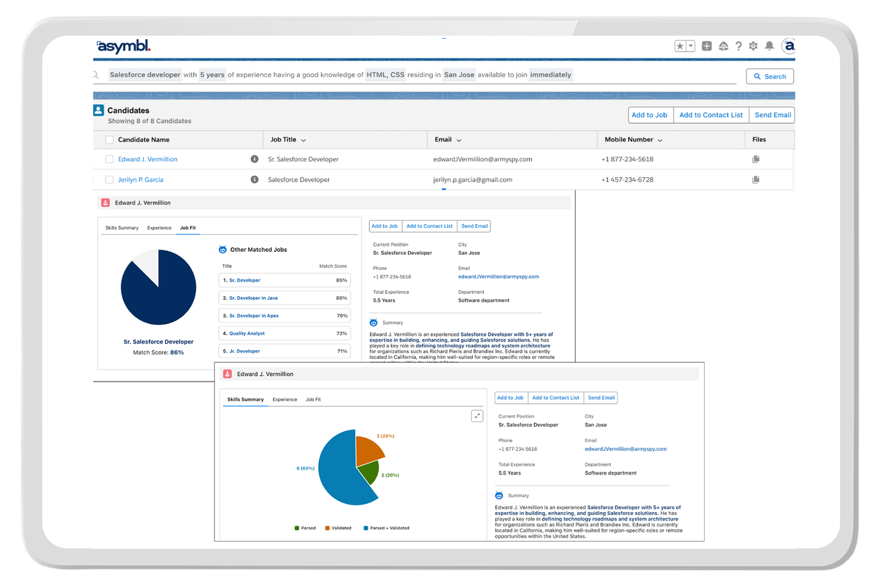
Task: Tick the Jerilyn P. Garcia row checkbox
Action: (x=109, y=180)
